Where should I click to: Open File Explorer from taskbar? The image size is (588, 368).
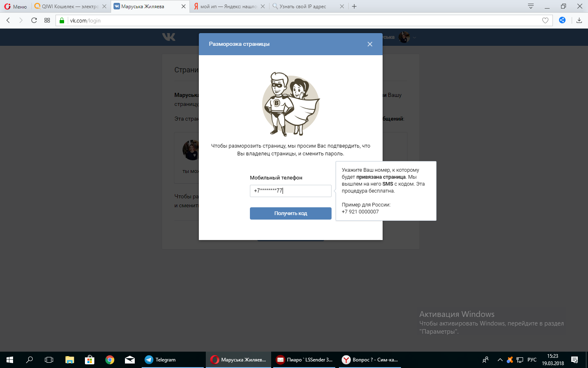[x=70, y=360]
